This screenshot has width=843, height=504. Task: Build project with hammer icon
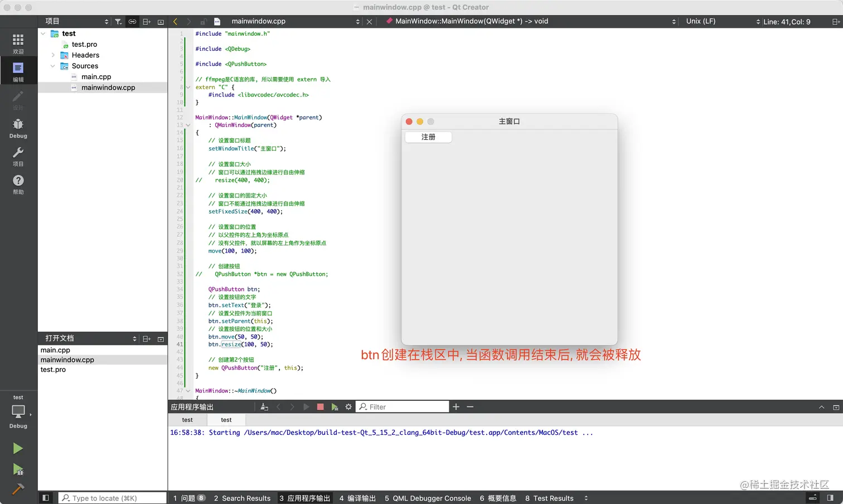coord(18,489)
